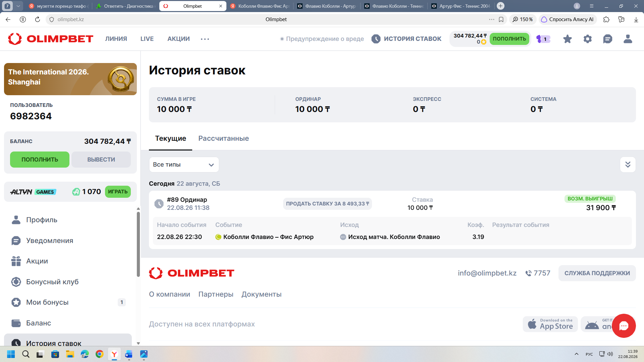Click the Profile person icon in sidebar

[16, 220]
